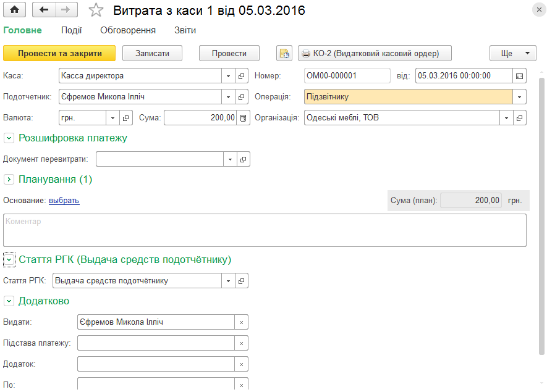Screen dimensions: 547x392
Task: Open the Документ перевитрати dropdown list
Action: click(x=231, y=159)
